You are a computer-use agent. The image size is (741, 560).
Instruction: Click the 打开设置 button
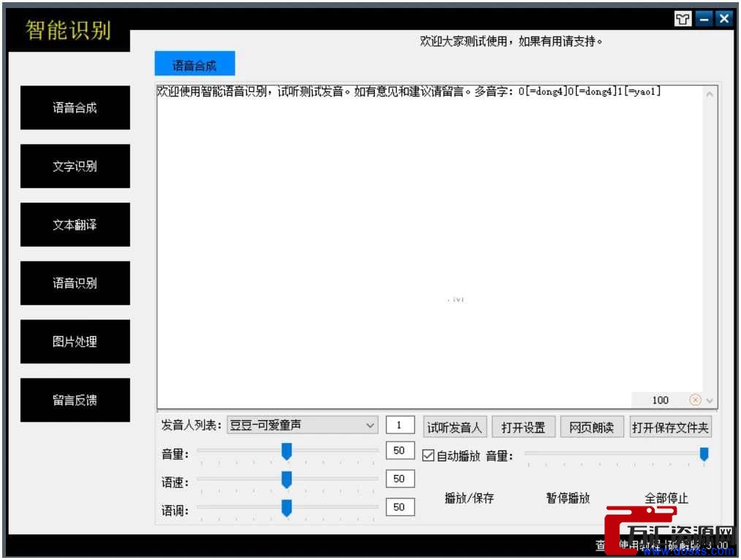(523, 428)
